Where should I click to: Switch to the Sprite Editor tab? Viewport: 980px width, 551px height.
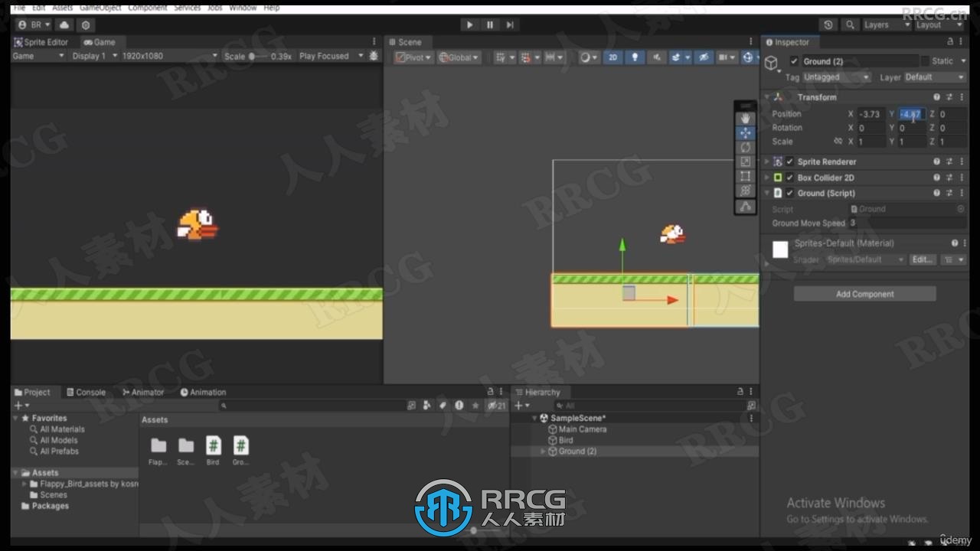pos(41,42)
